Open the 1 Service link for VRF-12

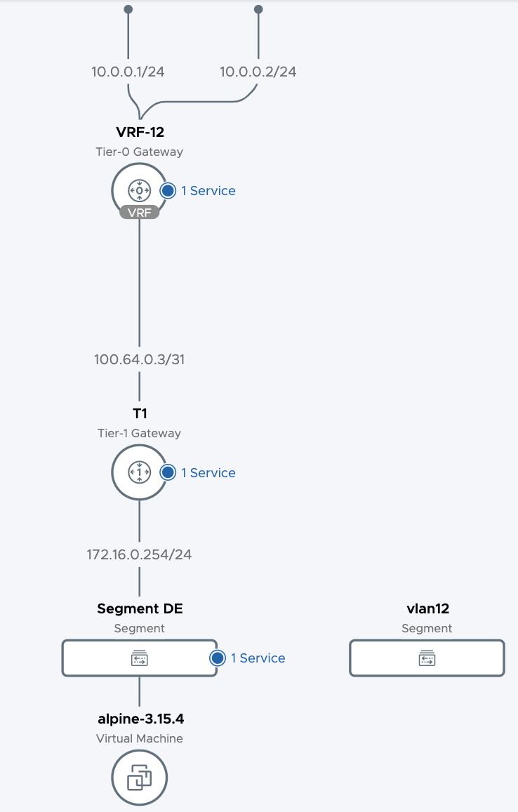[x=208, y=190]
